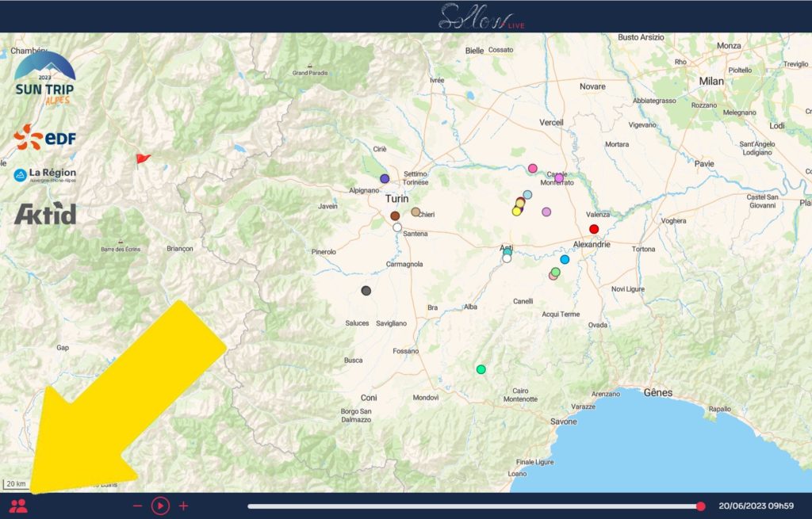Screen dimensions: 812x519
Task: Select the blue dot south of Alexandrie
Action: pos(565,259)
